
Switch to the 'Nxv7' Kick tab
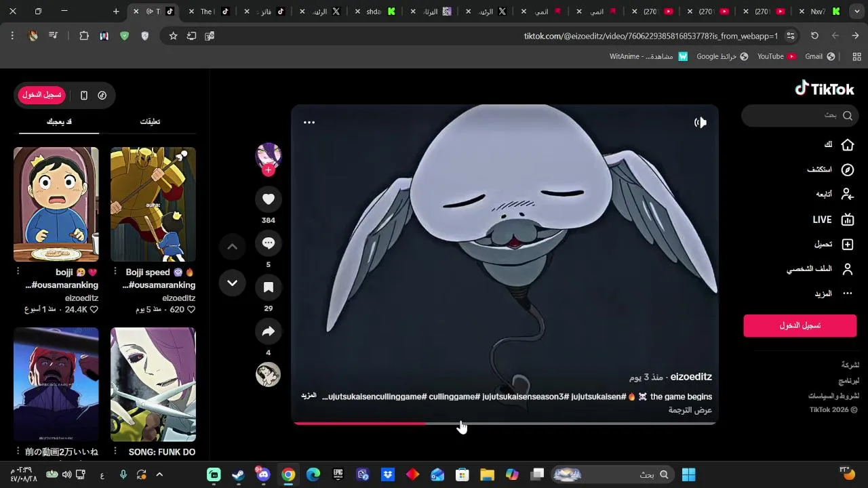(x=821, y=12)
